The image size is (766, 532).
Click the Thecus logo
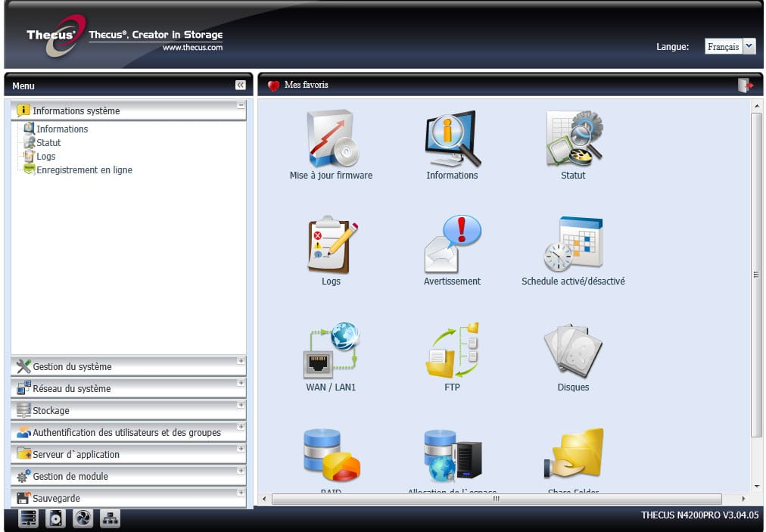coord(56,36)
